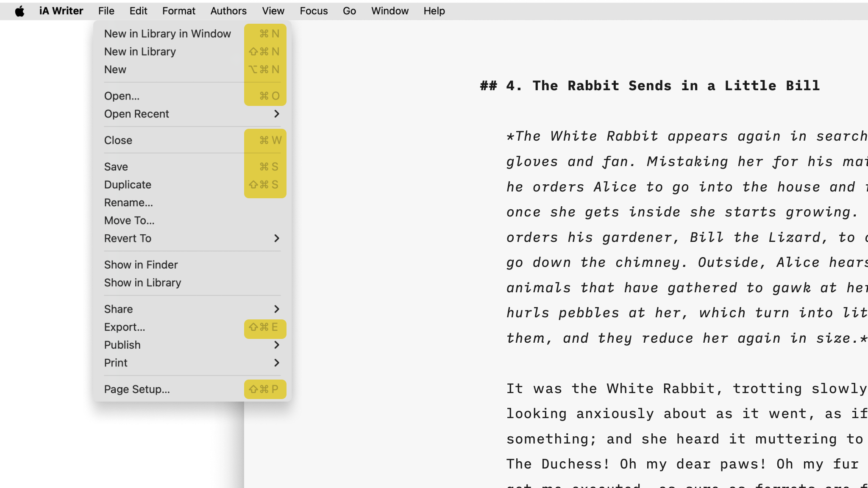Open the Format menu
The image size is (868, 488).
(178, 11)
